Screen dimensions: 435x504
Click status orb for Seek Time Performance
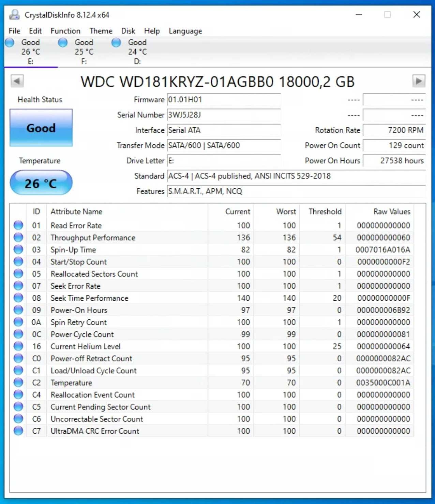coord(18,298)
